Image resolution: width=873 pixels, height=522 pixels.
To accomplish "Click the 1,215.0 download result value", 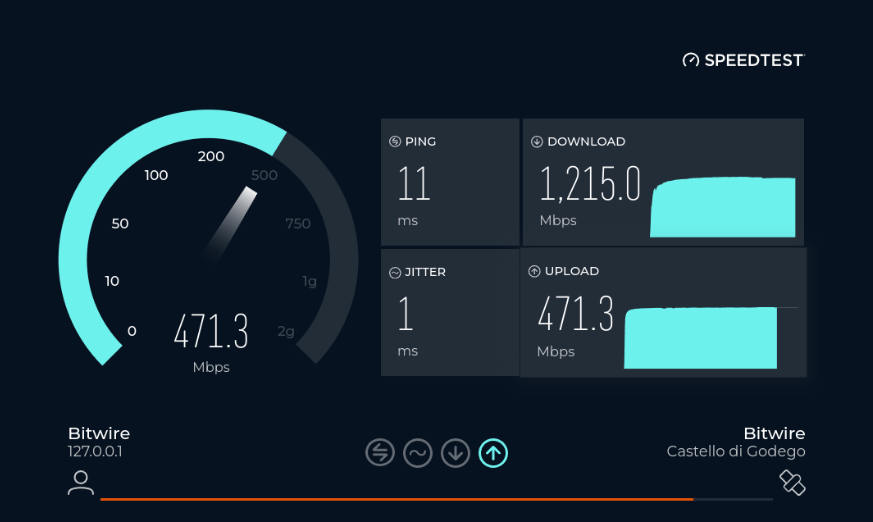I will [590, 185].
